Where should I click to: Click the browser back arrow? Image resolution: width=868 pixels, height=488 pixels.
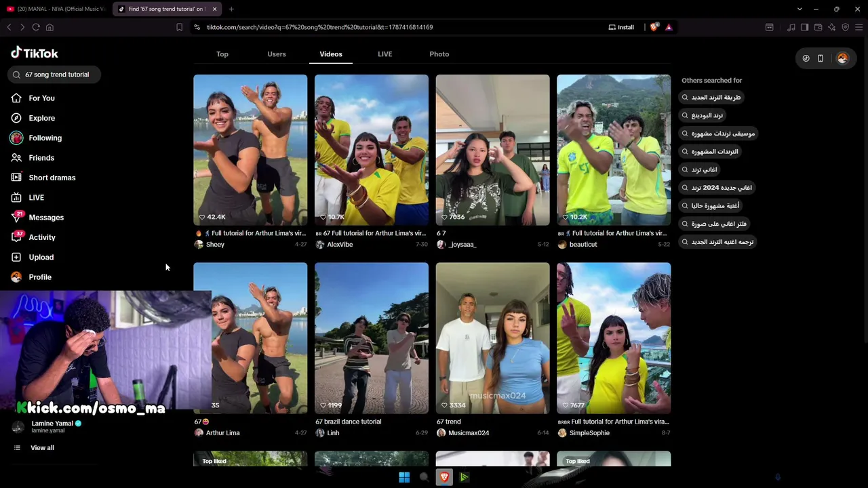tap(9, 27)
